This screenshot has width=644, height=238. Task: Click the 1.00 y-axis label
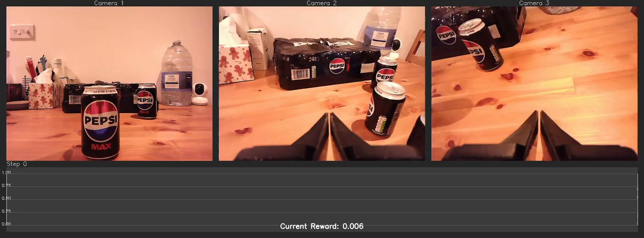coord(6,173)
